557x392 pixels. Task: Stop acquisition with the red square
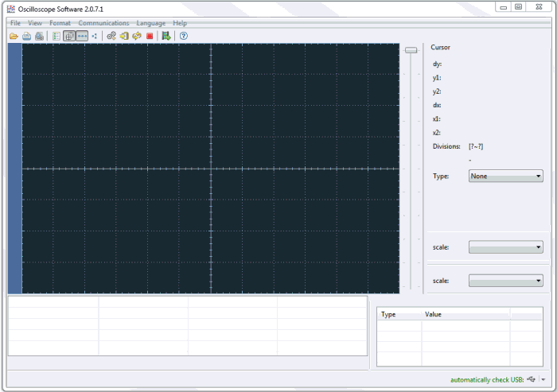point(150,36)
